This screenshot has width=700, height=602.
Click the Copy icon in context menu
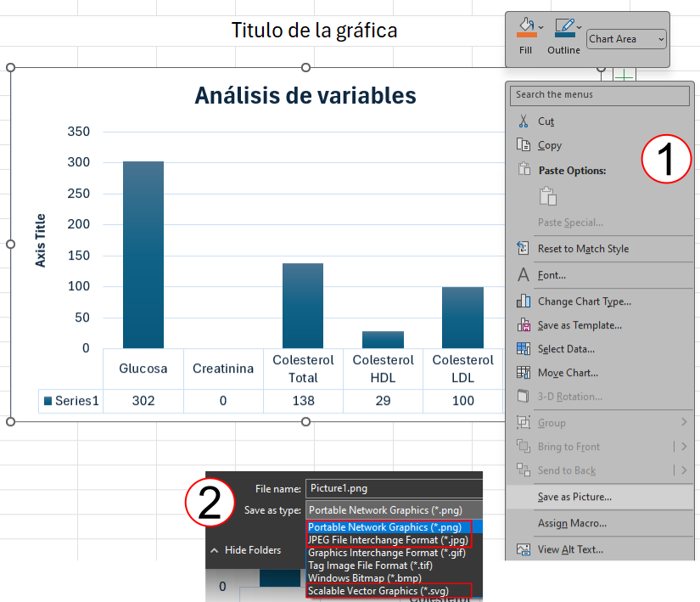point(524,145)
